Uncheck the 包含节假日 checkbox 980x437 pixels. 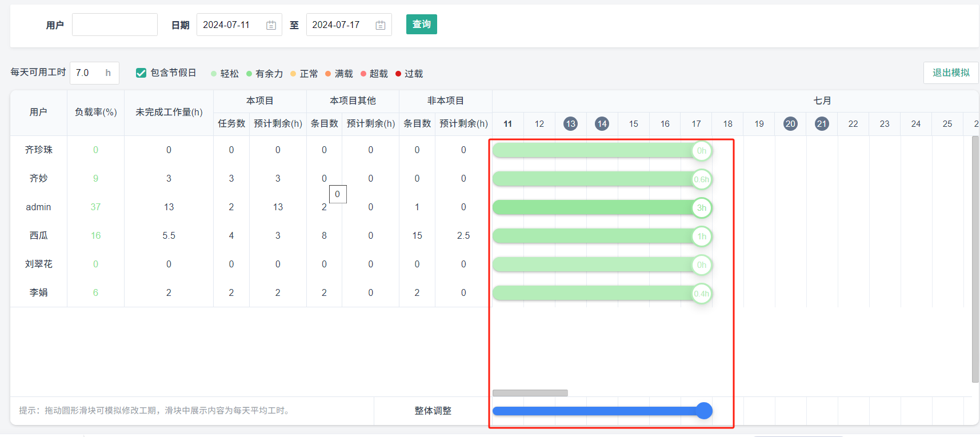tap(141, 73)
